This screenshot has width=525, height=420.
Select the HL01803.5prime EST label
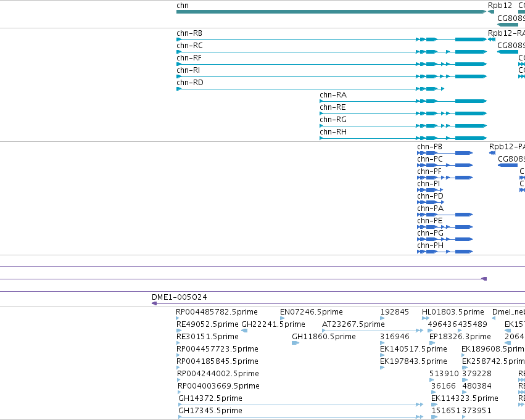[x=453, y=312]
